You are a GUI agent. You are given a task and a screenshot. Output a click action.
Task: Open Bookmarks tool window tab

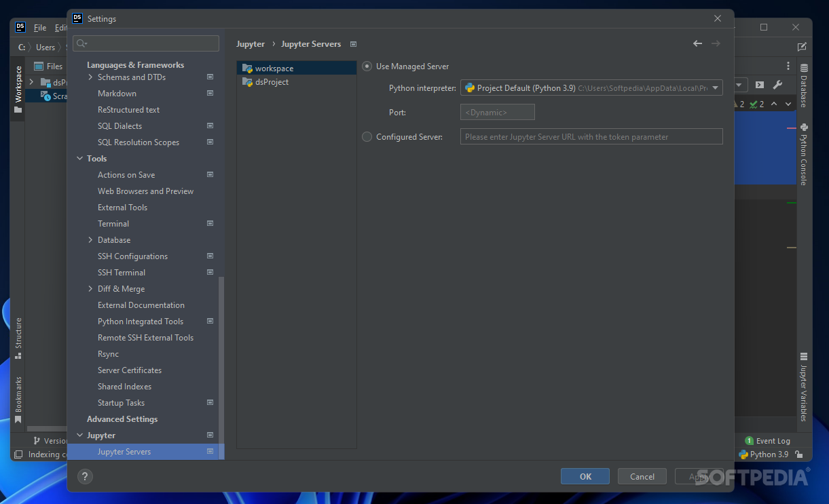click(x=18, y=400)
